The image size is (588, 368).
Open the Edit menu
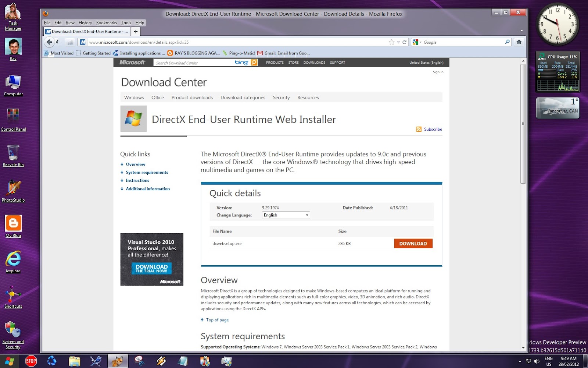[58, 23]
